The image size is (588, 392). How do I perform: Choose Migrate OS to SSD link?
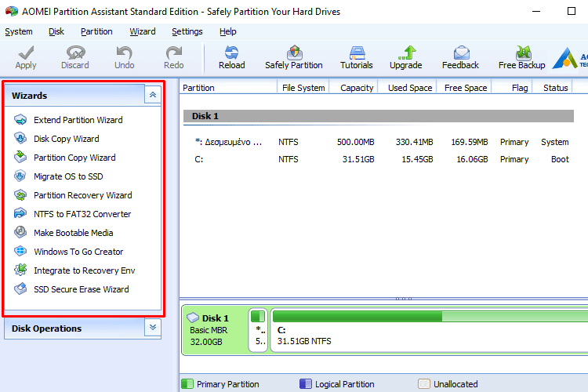coord(68,176)
